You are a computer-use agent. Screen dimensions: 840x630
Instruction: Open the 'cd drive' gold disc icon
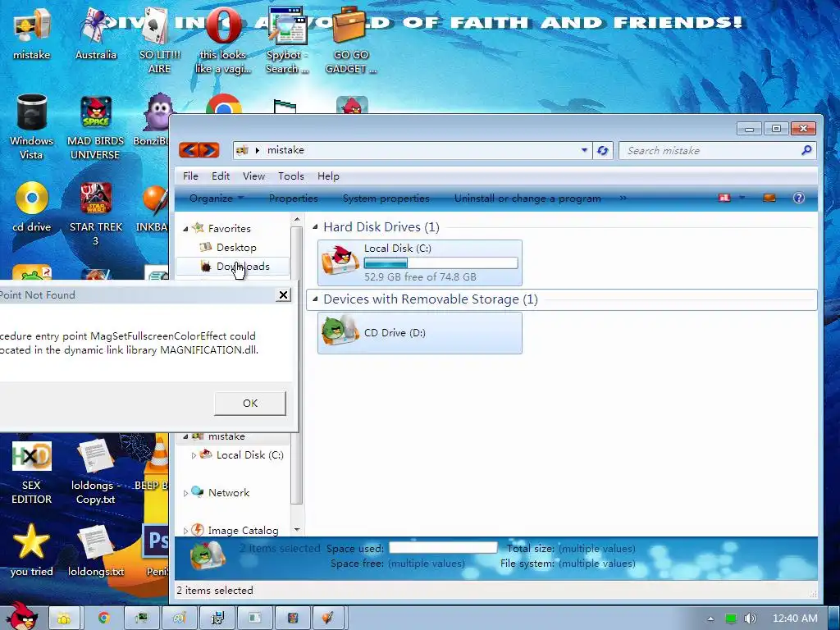point(32,206)
